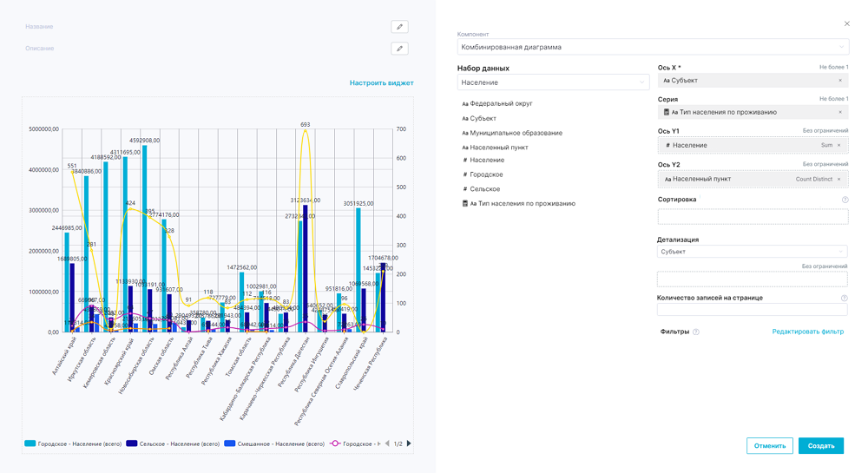The image size is (868, 473).
Task: Go to next legend page arrow
Action: coord(409,443)
